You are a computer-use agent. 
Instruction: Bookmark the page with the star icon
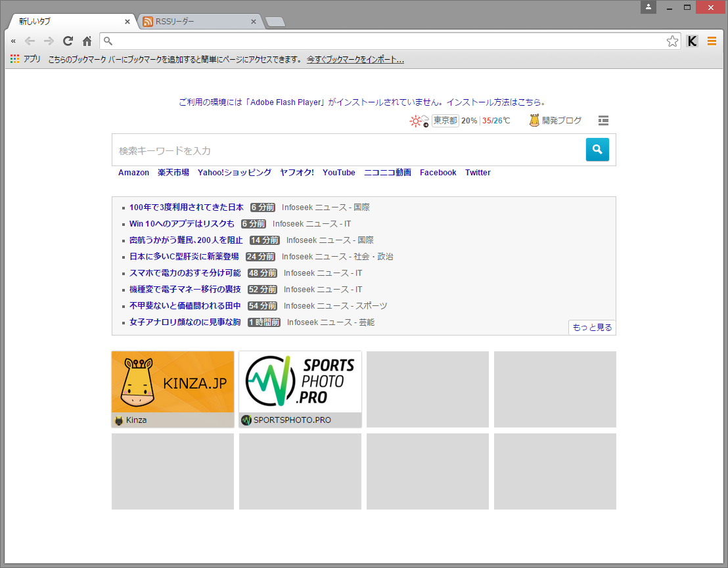click(672, 41)
